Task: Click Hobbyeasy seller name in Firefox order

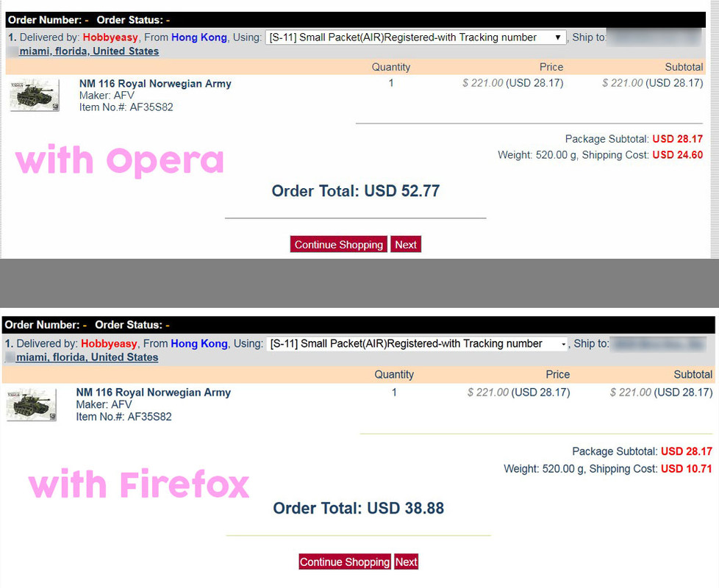Action: click(109, 344)
